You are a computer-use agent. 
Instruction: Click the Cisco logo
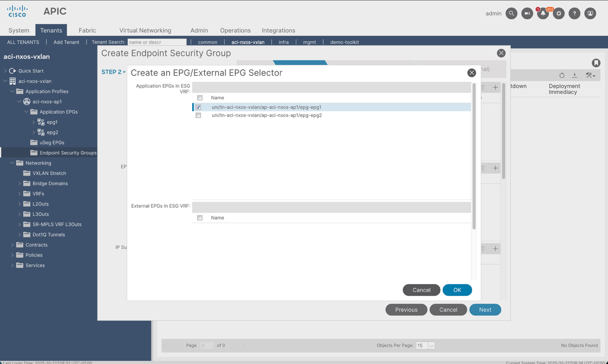[17, 11]
